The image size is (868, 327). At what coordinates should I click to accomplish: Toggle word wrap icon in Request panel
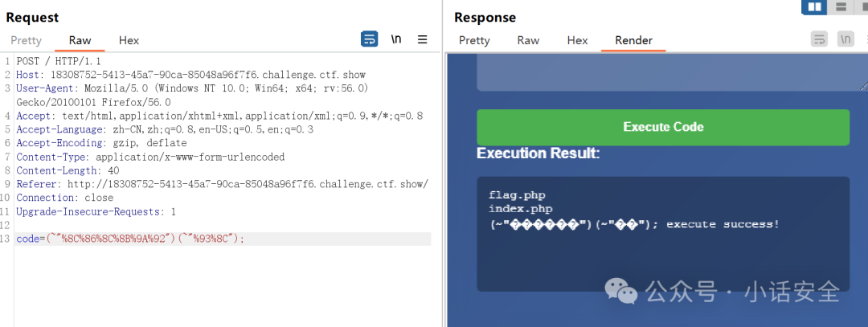[x=369, y=39]
